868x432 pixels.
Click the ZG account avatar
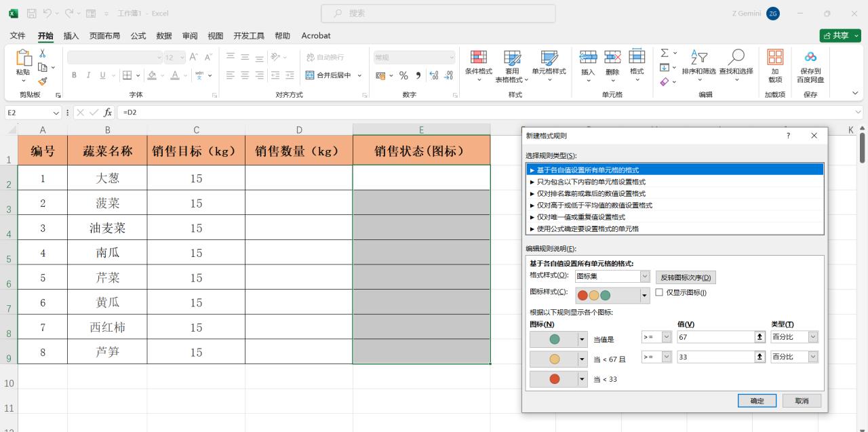[x=773, y=14]
